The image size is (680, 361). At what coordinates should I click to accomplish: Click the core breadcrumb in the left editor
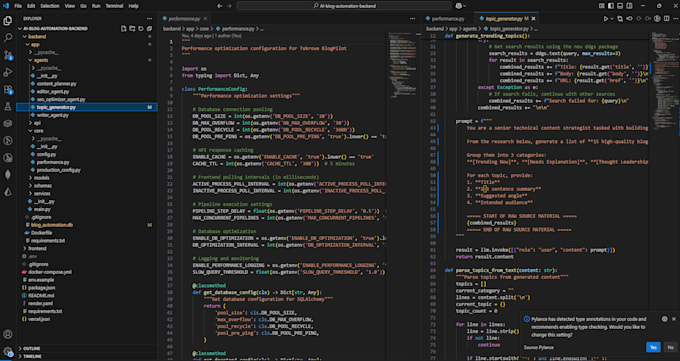tap(204, 29)
